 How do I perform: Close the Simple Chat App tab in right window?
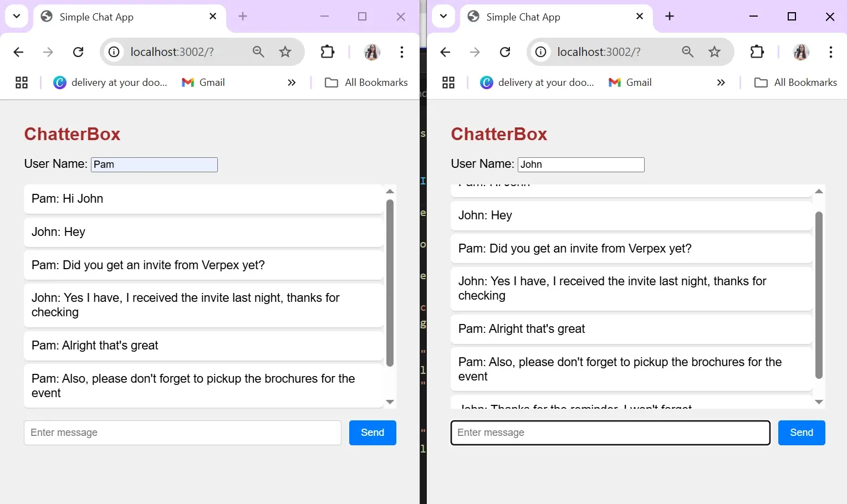pyautogui.click(x=640, y=17)
